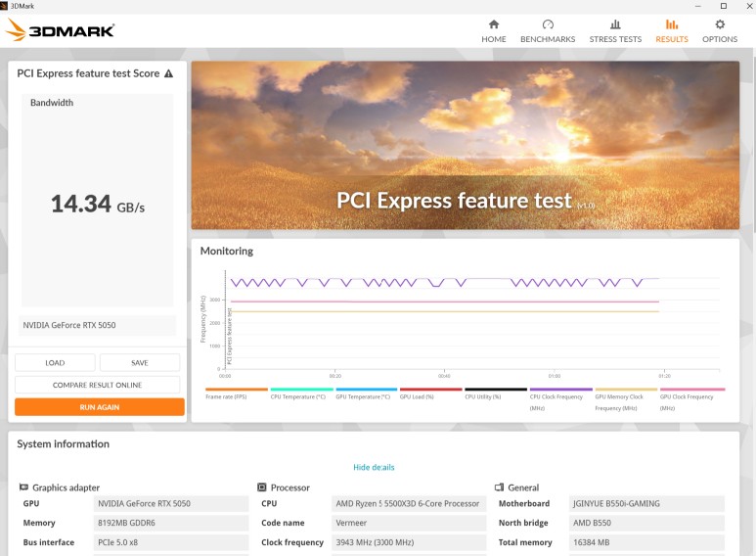The image size is (756, 556).
Task: Click the Graphics adapter section icon
Action: (23, 487)
